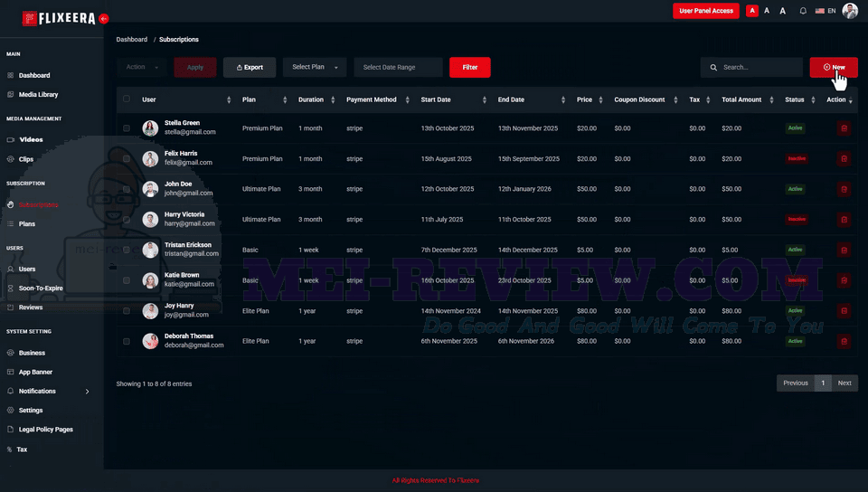Check the Felix Harris row checkbox
868x492 pixels.
[127, 159]
